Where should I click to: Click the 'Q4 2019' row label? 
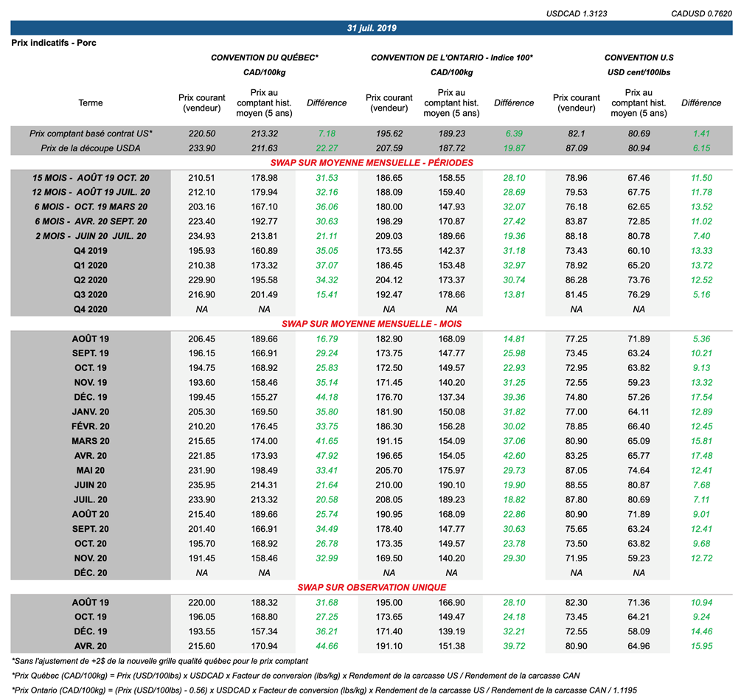coord(91,251)
